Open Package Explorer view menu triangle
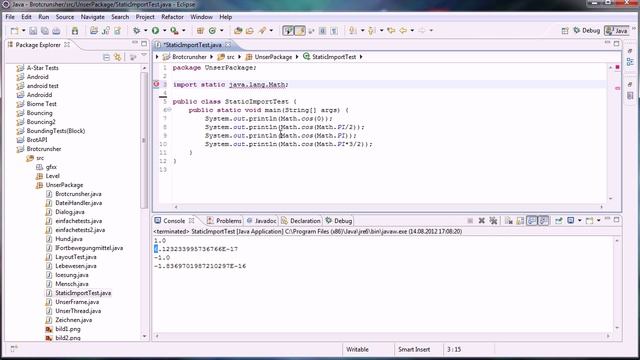The width and height of the screenshot is (640, 360). point(144,56)
